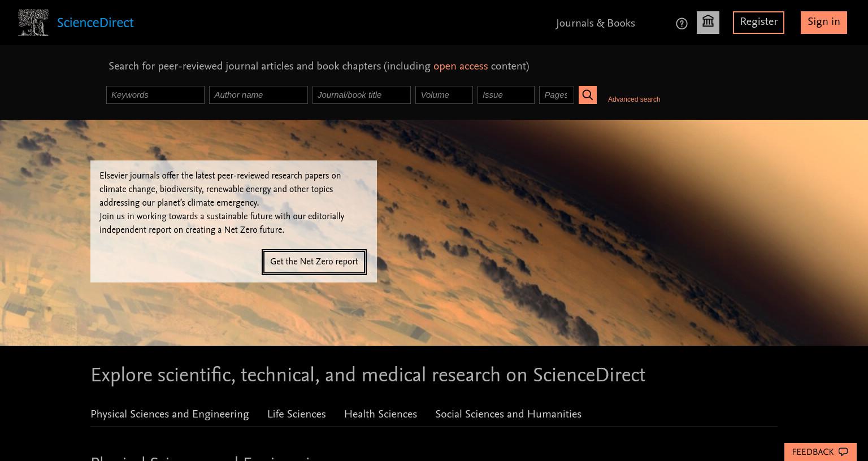Open the help question mark icon
This screenshot has width=868, height=461.
(x=682, y=24)
